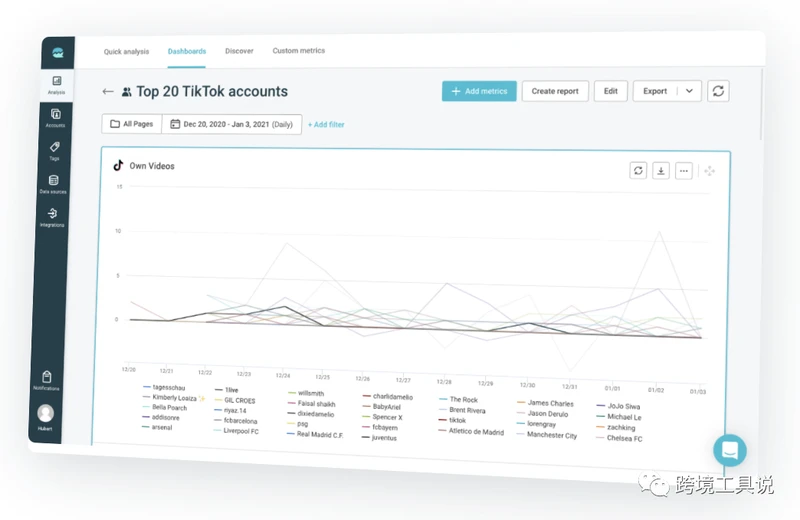800x520 pixels.
Task: Open Own Videos chart more options menu
Action: [x=684, y=171]
